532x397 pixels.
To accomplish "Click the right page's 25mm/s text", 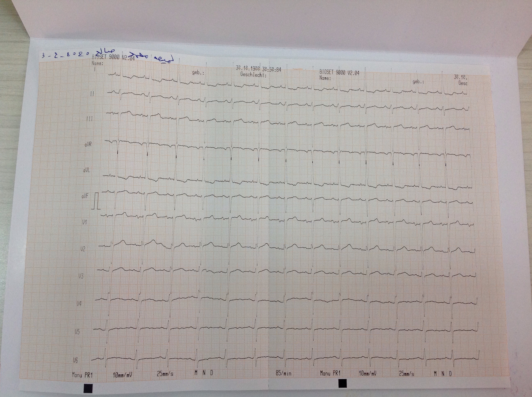I will (x=407, y=374).
